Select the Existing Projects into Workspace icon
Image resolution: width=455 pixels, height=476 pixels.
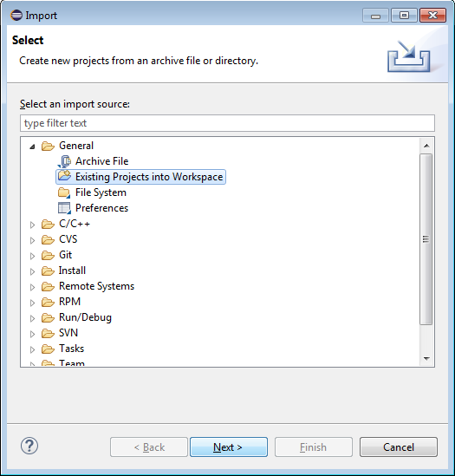(x=64, y=176)
